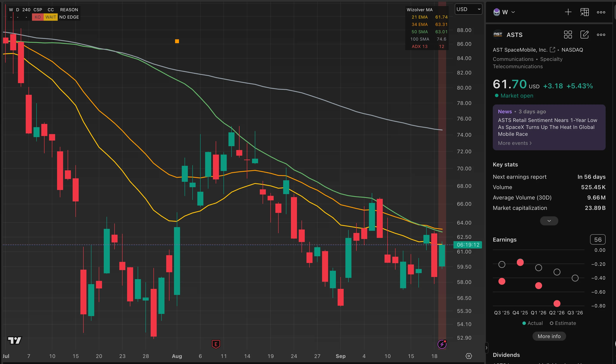Click the Next earnings report row
The height and width of the screenshot is (364, 616).
[x=549, y=177]
